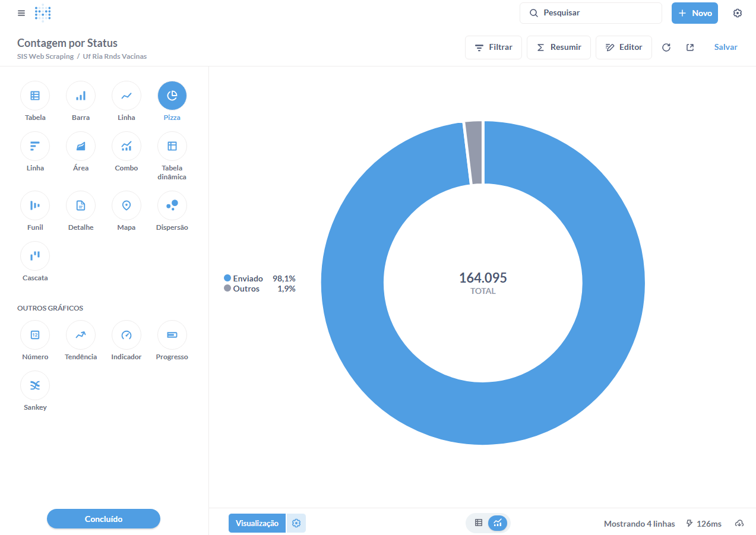This screenshot has width=756, height=535.
Task: Click the refresh query icon
Action: (x=666, y=48)
